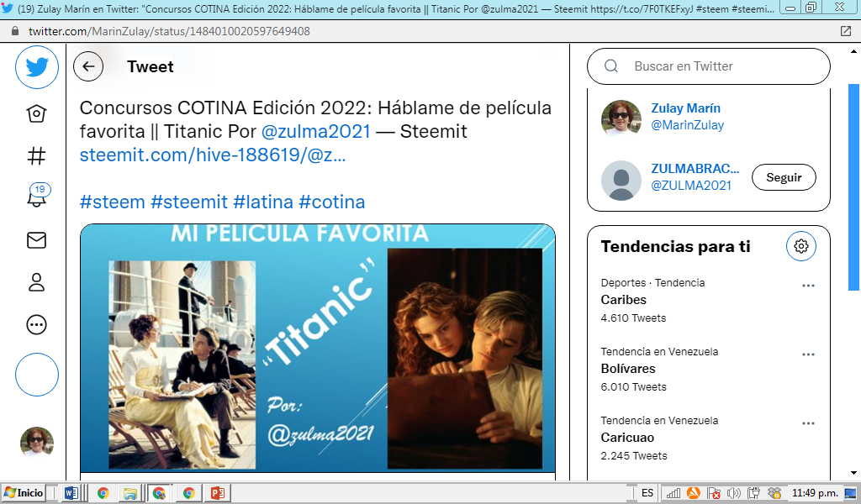The height and width of the screenshot is (504, 861).
Task: Follow ZULMABRAC with Seguir button
Action: tap(784, 177)
